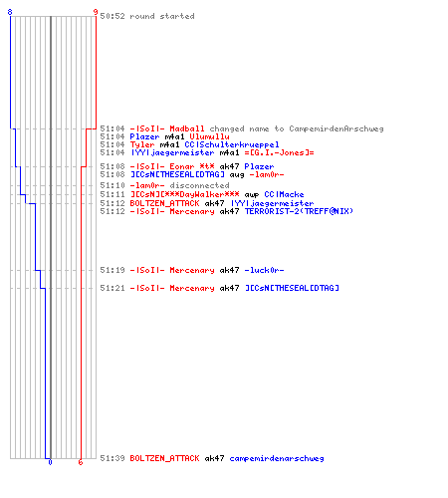
Task: Click the red team final count 6
Action: (x=81, y=462)
